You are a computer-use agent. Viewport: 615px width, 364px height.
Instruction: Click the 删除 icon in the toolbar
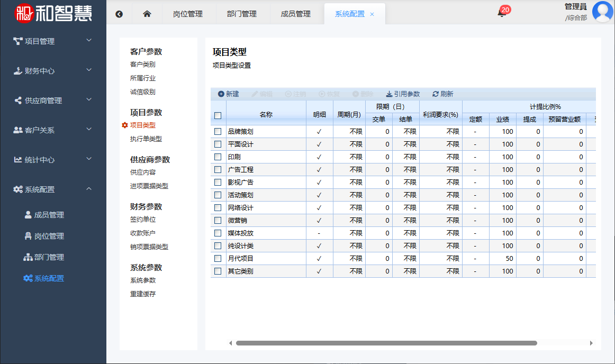click(x=356, y=94)
